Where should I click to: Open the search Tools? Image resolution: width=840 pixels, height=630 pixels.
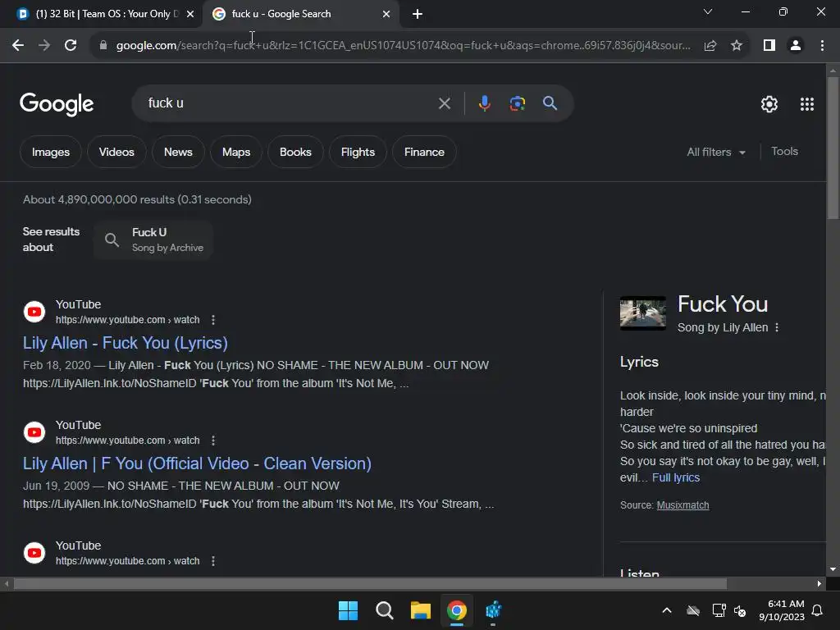point(784,152)
